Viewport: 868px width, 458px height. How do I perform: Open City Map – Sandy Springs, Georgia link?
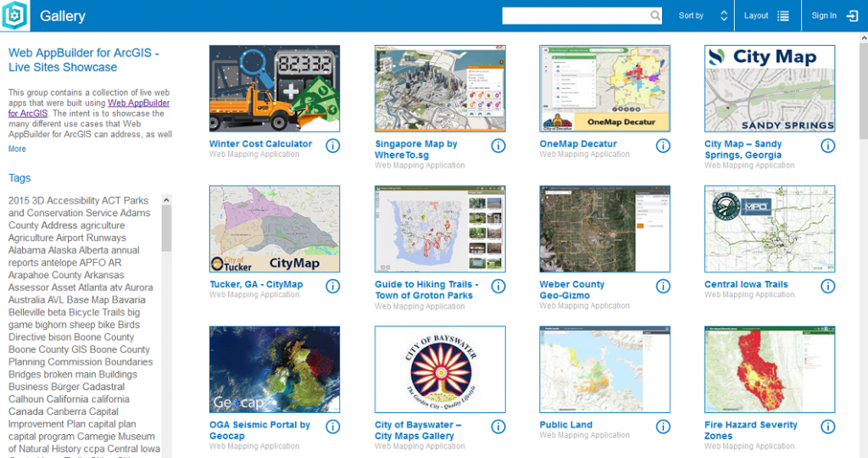[743, 149]
